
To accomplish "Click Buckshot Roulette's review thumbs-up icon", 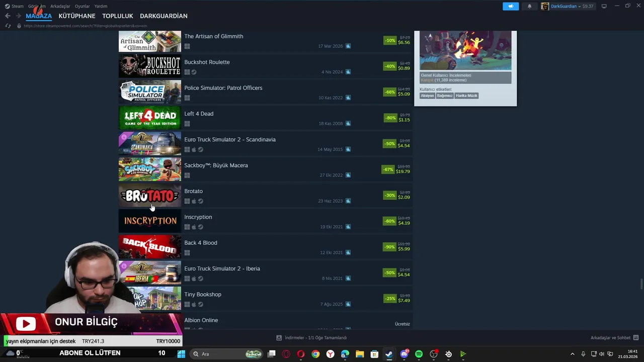I will point(348,72).
